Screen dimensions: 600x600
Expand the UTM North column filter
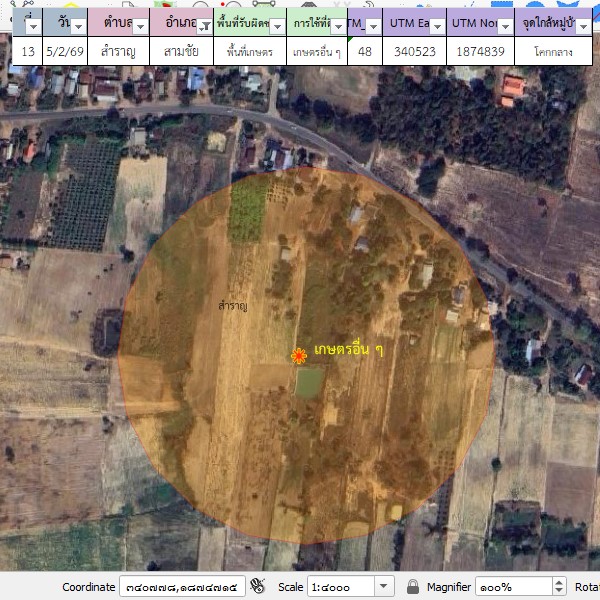505,25
